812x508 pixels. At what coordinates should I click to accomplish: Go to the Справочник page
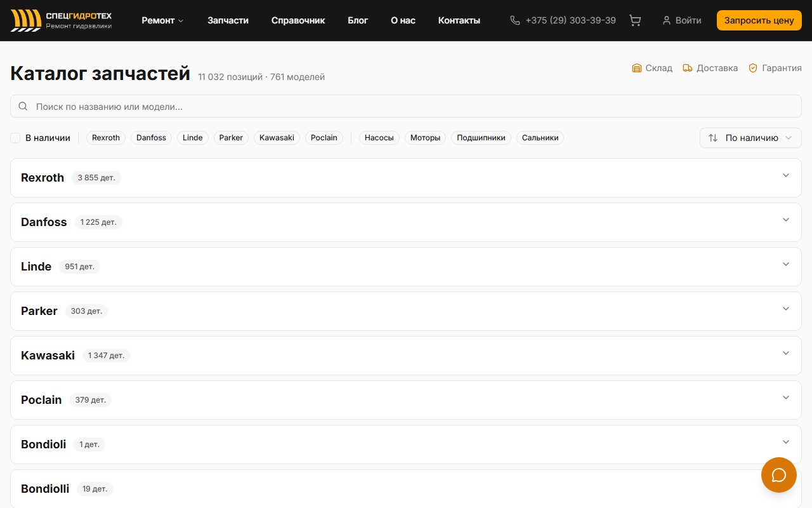[x=298, y=20]
